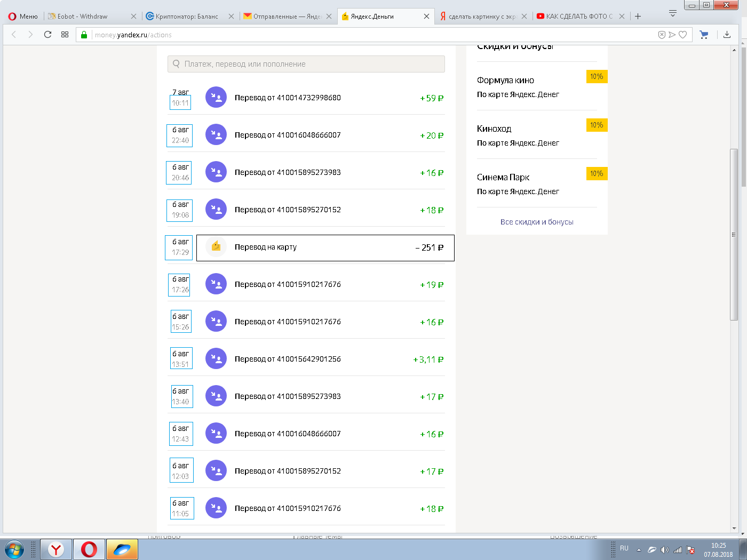Screen dimensions: 747x560
Task: Click the transfer icon for the +59 ₽ row
Action: (x=216, y=97)
